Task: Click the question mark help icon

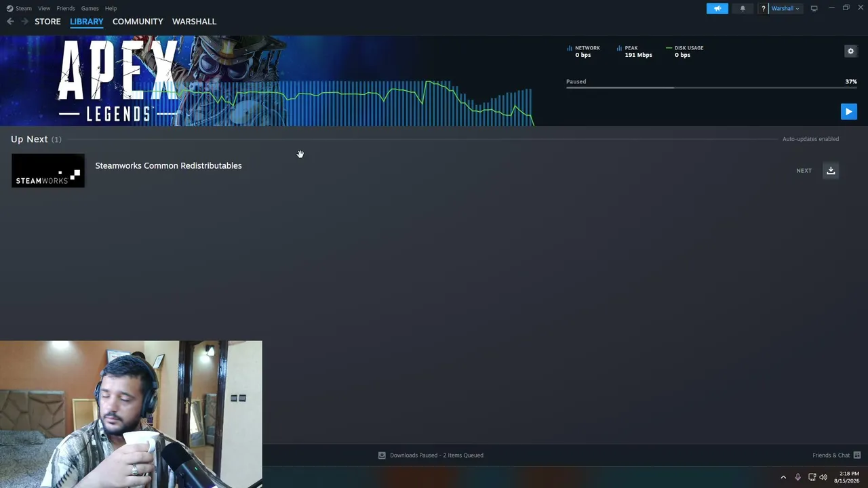Action: (764, 8)
